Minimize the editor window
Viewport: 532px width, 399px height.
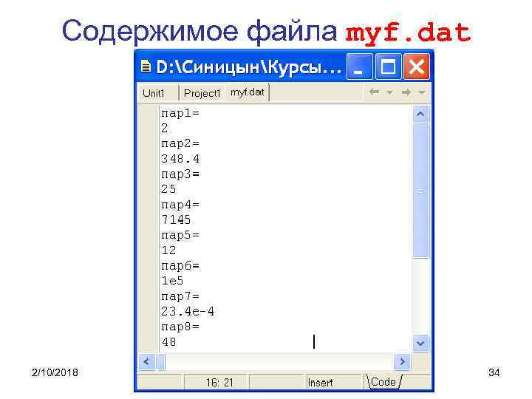click(359, 66)
